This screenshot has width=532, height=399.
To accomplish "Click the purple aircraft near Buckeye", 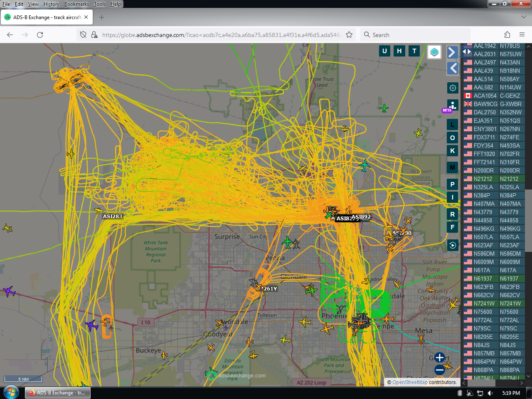I will tap(92, 325).
